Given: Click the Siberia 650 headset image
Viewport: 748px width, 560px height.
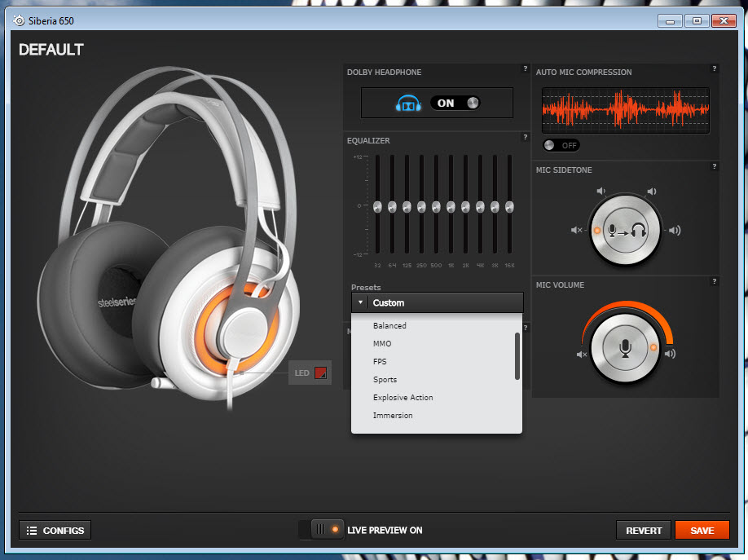Looking at the screenshot, I should [167, 239].
